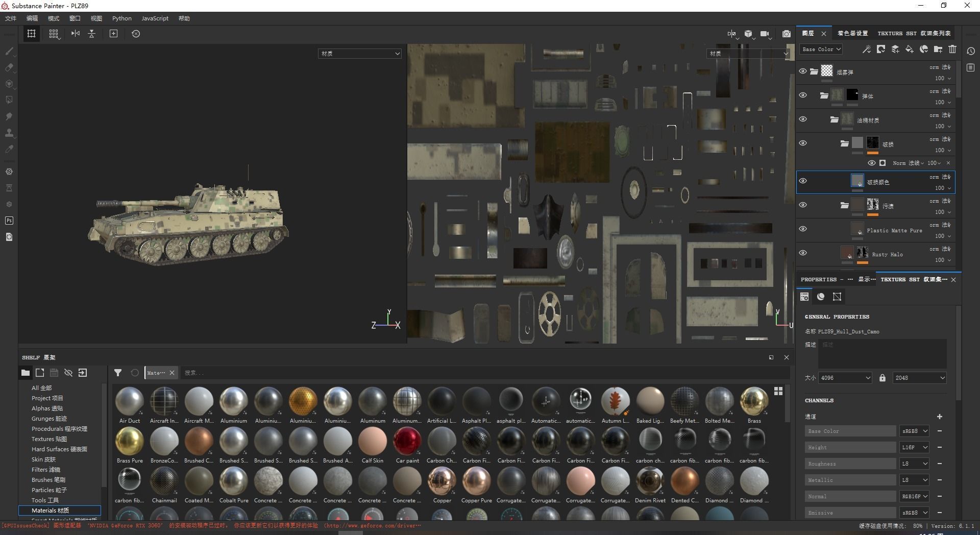Open the 文件 menu
The height and width of the screenshot is (535, 980).
11,18
